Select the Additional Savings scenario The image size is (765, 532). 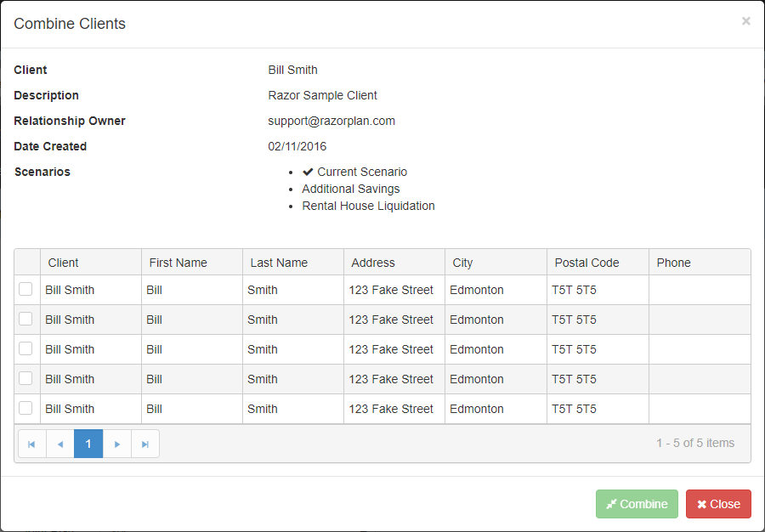click(350, 189)
